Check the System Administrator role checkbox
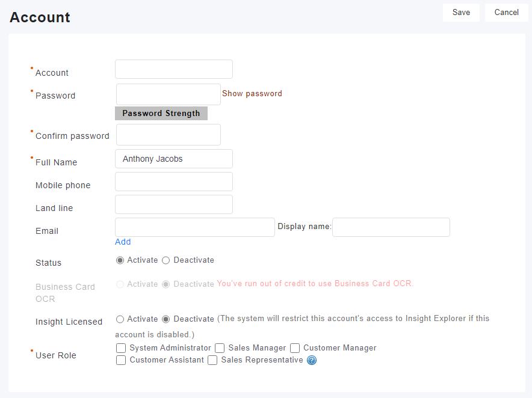 pos(121,348)
